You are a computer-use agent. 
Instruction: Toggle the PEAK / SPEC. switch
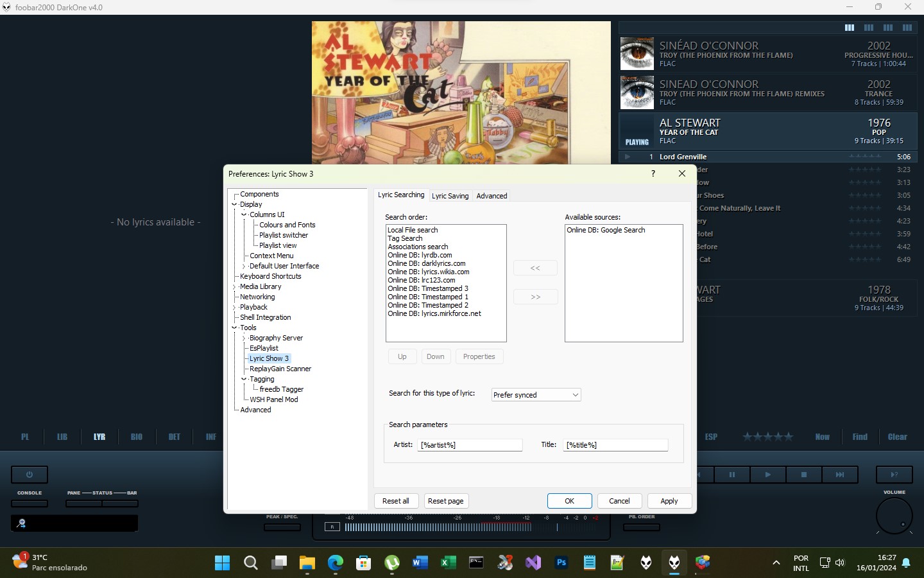[x=282, y=527]
